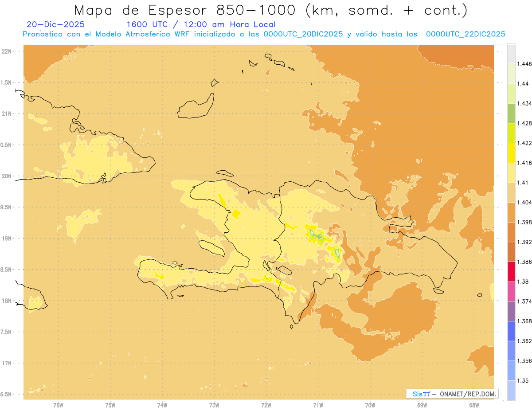
Task: Click the "1.416" color bar value
Action: pos(524,163)
